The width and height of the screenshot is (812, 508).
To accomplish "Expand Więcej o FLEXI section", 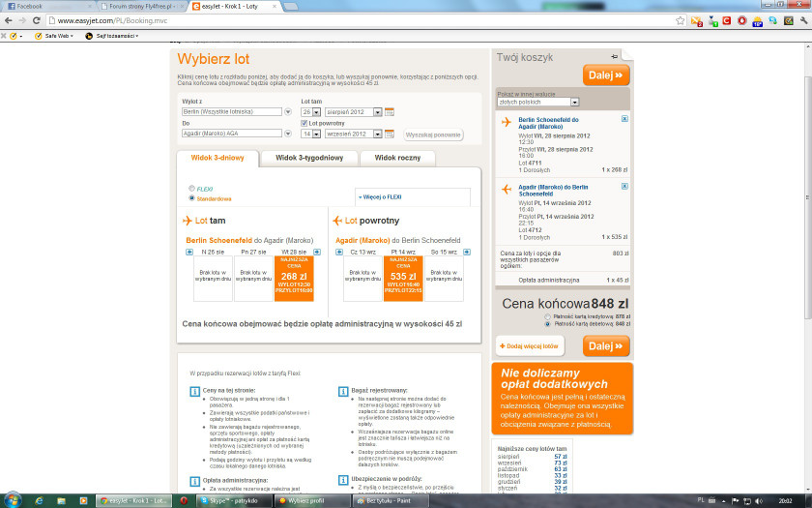I will pyautogui.click(x=380, y=197).
